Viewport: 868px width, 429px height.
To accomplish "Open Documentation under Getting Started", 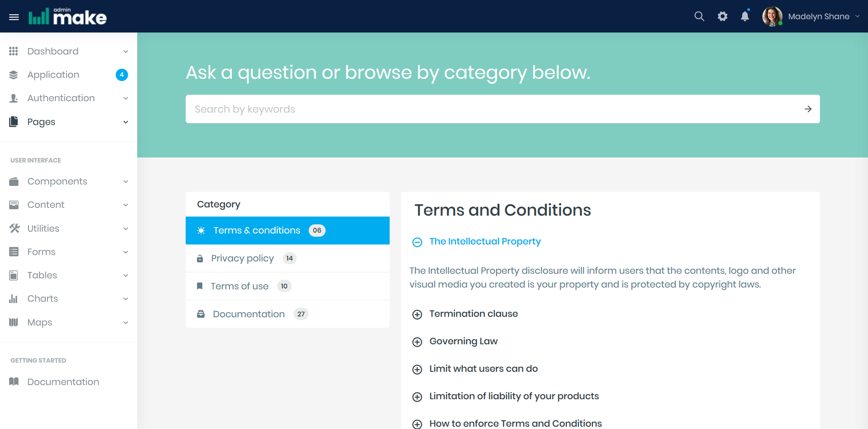I will (x=63, y=382).
